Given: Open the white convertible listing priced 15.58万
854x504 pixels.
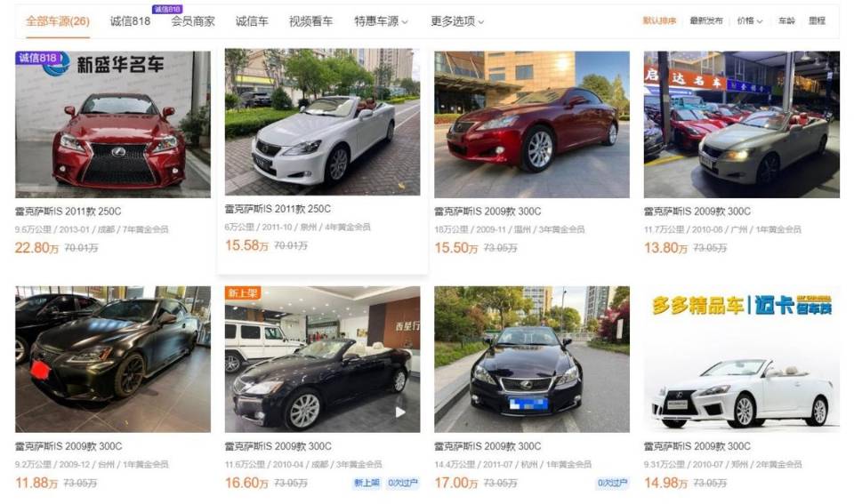Looking at the screenshot, I should click(x=322, y=122).
